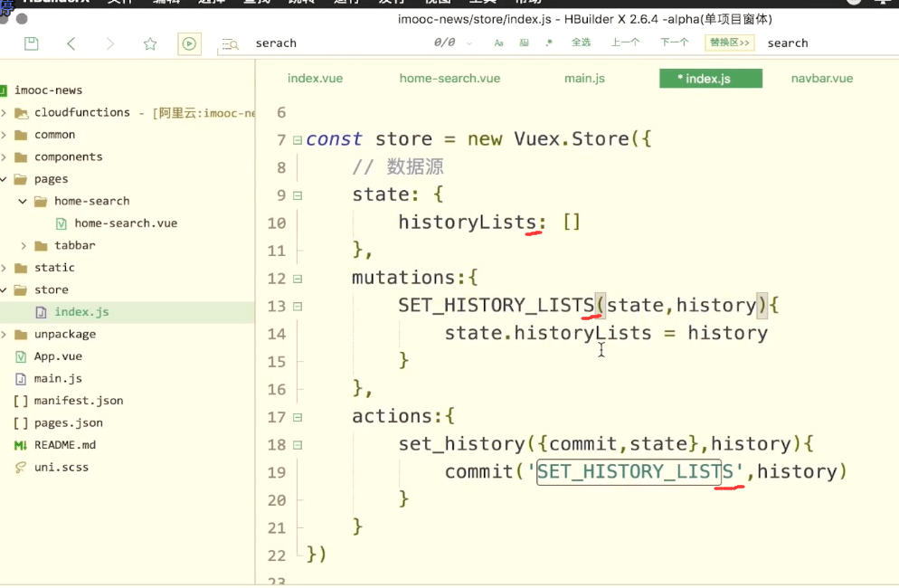The width and height of the screenshot is (899, 588).
Task: Toggle regex search option
Action: pyautogui.click(x=549, y=43)
